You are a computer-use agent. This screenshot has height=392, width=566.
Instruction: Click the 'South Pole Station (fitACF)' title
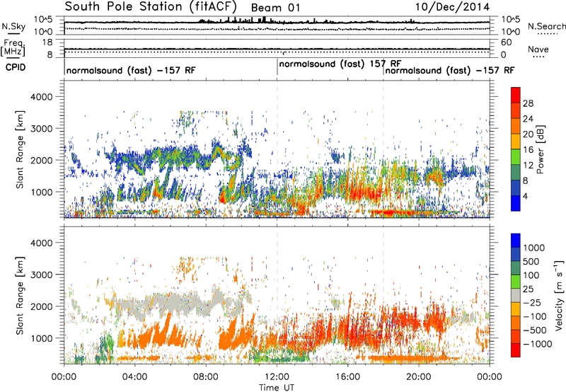pyautogui.click(x=151, y=6)
